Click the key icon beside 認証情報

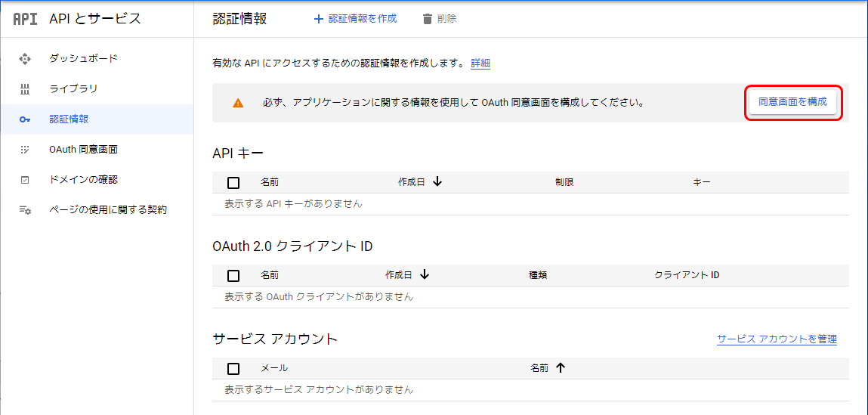pos(25,119)
